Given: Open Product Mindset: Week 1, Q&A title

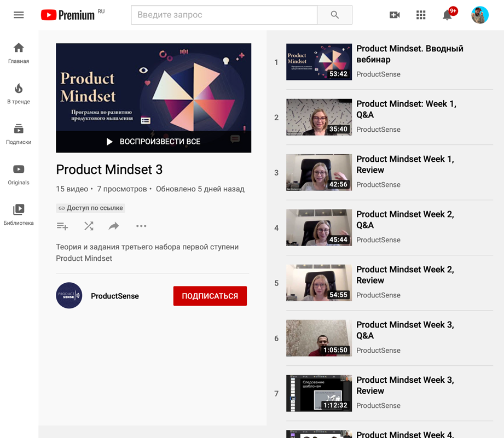Looking at the screenshot, I should [x=406, y=109].
